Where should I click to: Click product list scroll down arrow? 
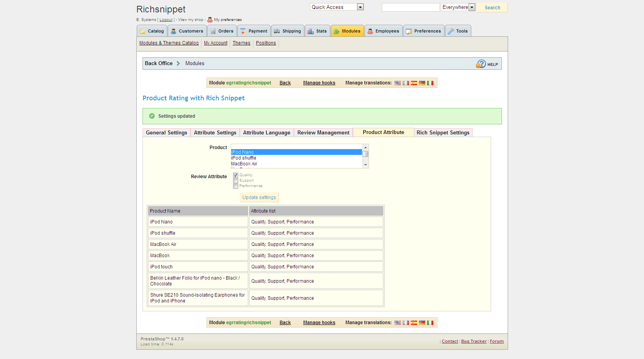[365, 165]
